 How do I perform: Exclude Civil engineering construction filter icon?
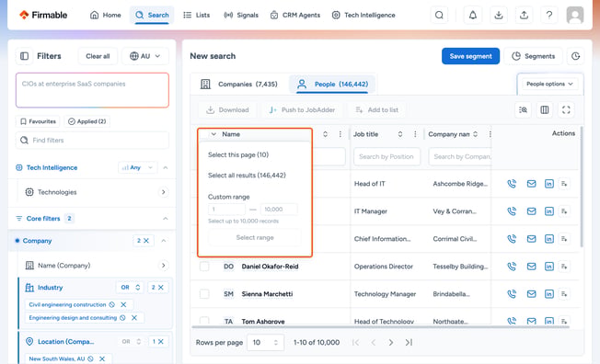pos(111,305)
